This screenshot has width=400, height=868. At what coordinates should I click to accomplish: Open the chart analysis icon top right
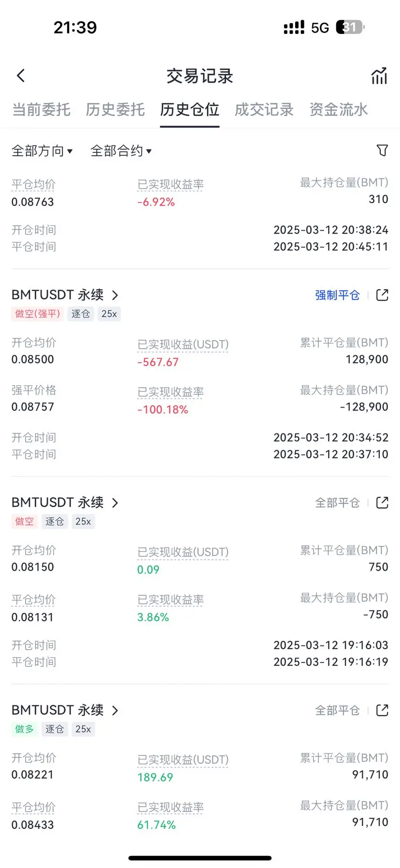coord(379,75)
